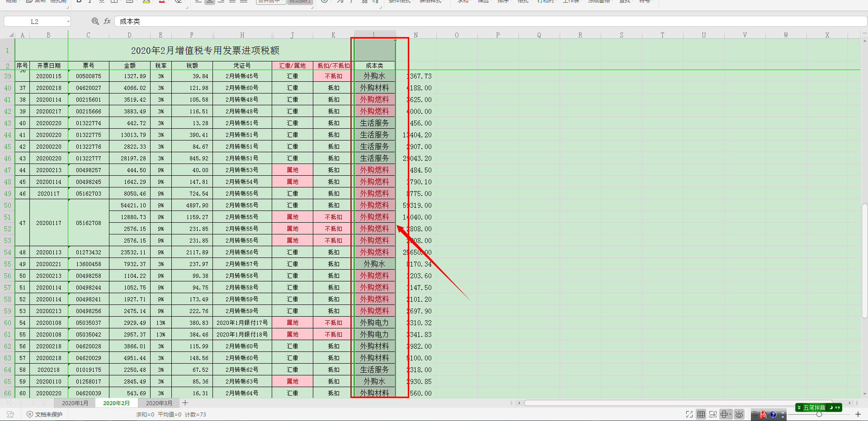The image size is (868, 421).
Task: Toggle reading mode crosshair highlight
Action: 725,414
